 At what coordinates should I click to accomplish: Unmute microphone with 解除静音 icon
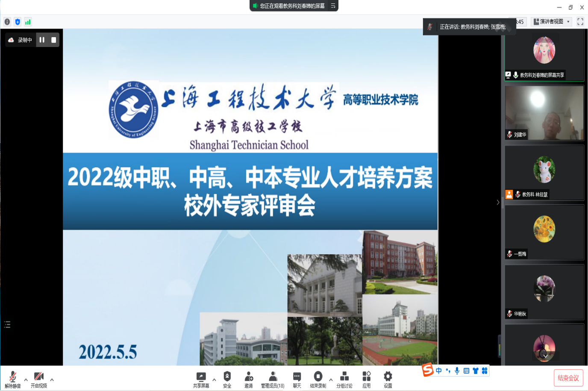(13, 379)
